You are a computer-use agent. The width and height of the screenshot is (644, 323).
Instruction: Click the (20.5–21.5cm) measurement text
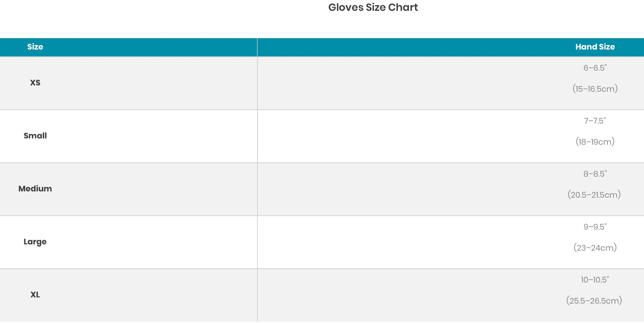tap(594, 195)
